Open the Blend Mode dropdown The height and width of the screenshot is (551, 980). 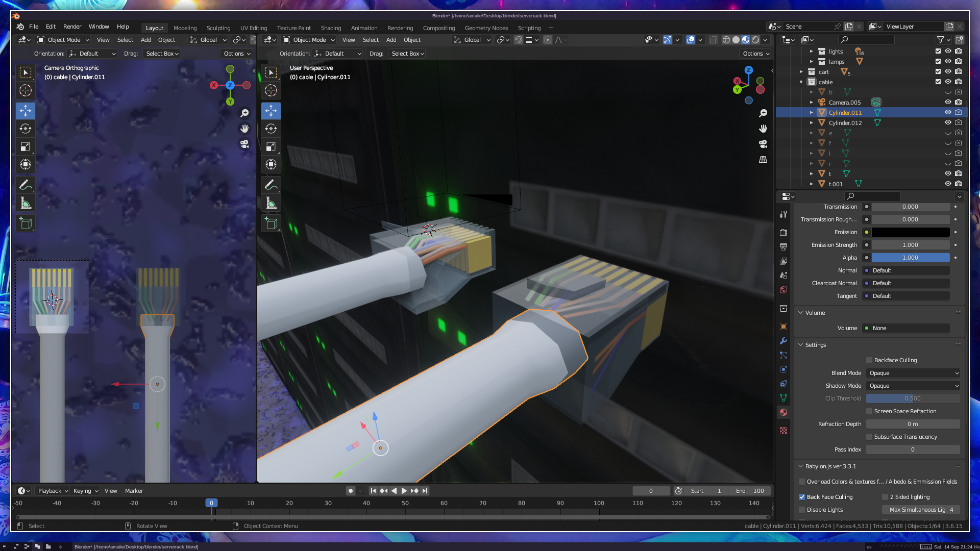point(914,373)
